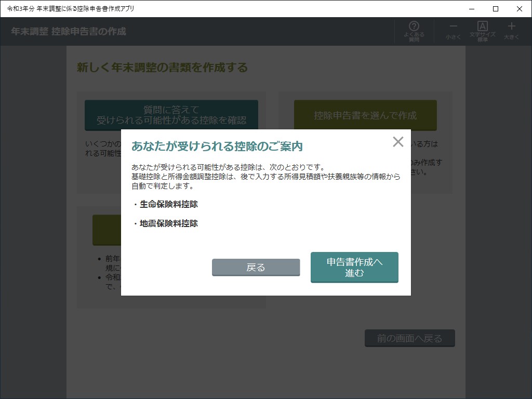Proceed via the 申告書作成へ進む button

[354, 267]
